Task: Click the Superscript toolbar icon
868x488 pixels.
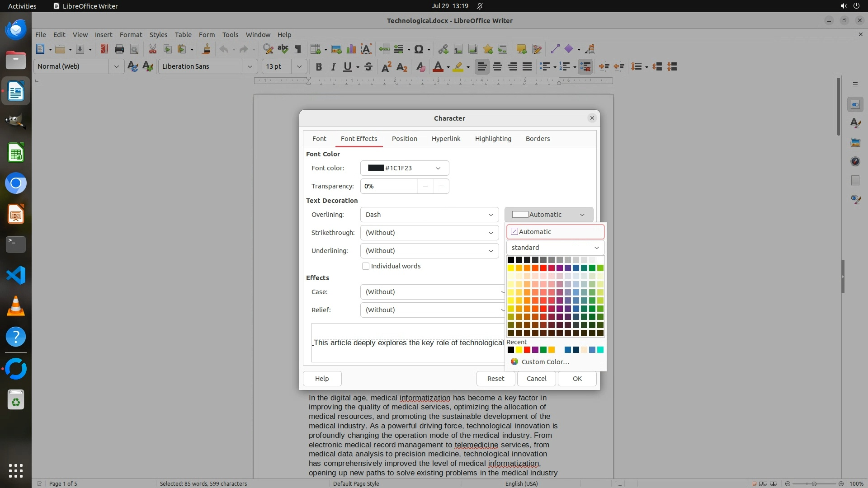Action: tap(386, 67)
